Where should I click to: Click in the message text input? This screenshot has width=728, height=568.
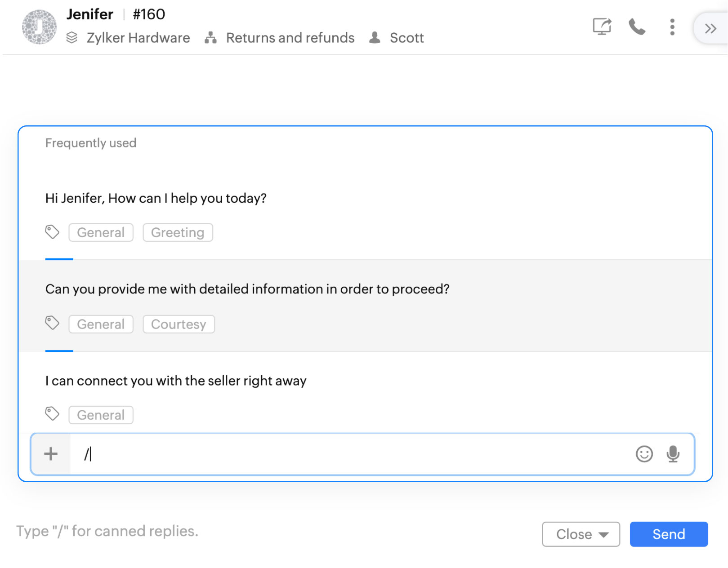(x=351, y=454)
